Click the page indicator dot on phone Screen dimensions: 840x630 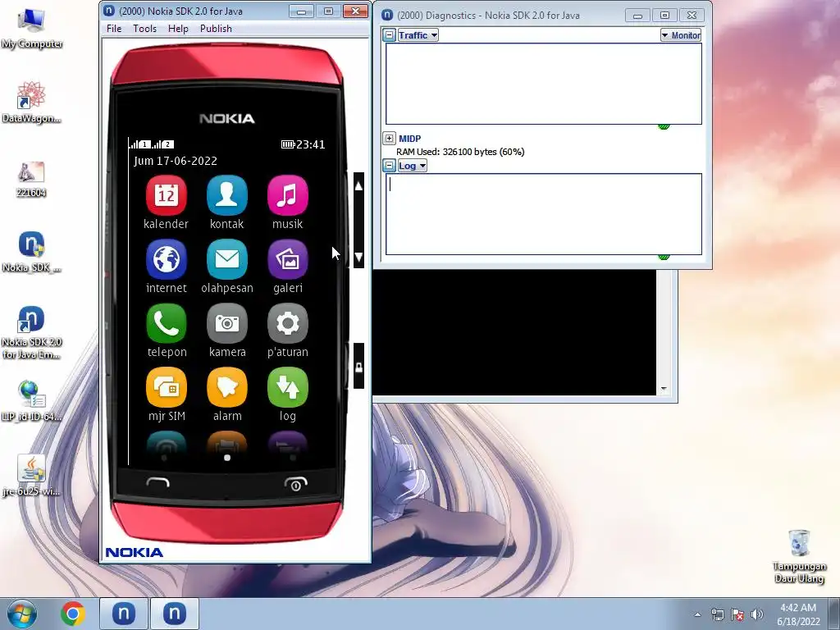pyautogui.click(x=227, y=458)
